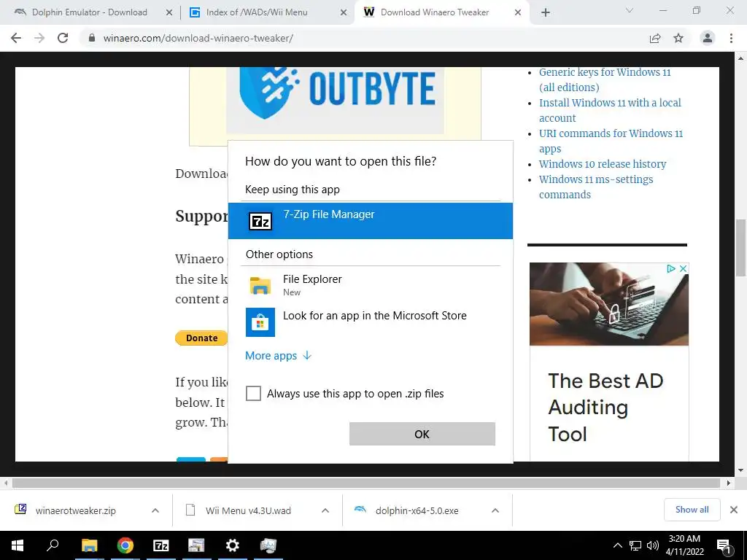Bookmark this page with star icon
The image size is (747, 560).
tap(678, 38)
